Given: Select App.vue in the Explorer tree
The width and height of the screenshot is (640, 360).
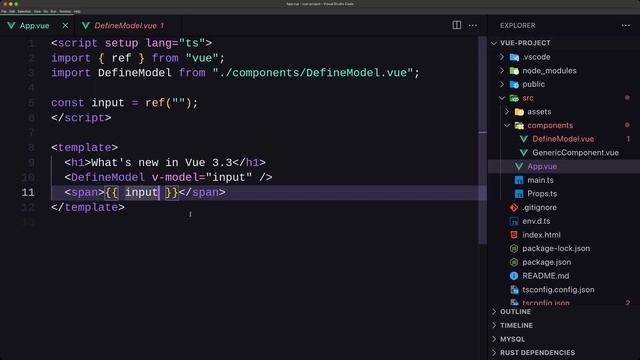Looking at the screenshot, I should pyautogui.click(x=542, y=167).
